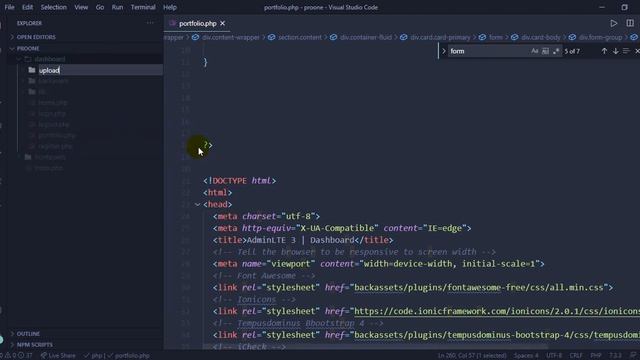Select div.container-fluid breadcrumb
Screen dimensions: 640x360
(366, 38)
